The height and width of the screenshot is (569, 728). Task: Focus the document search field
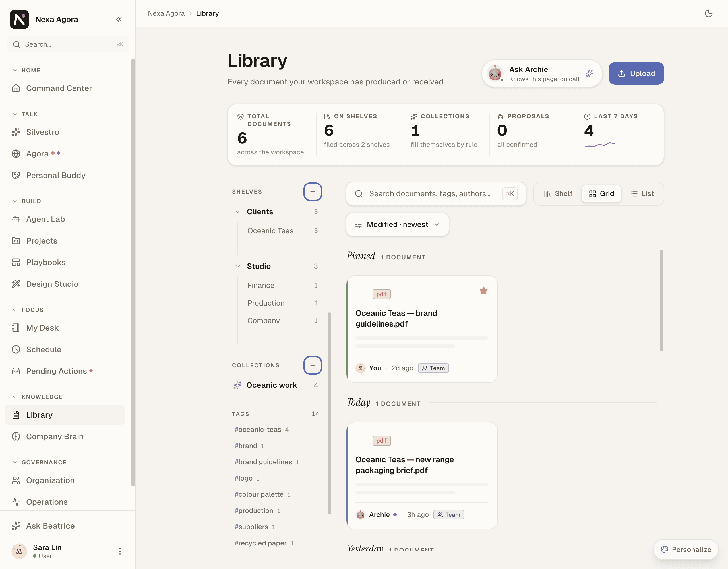click(436, 194)
